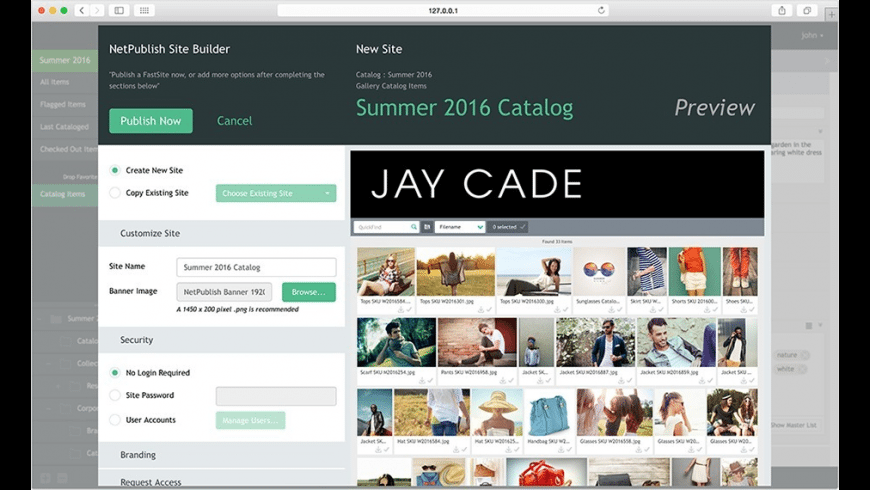Open the john user menu in the background
This screenshot has width=870, height=490.
(x=812, y=36)
